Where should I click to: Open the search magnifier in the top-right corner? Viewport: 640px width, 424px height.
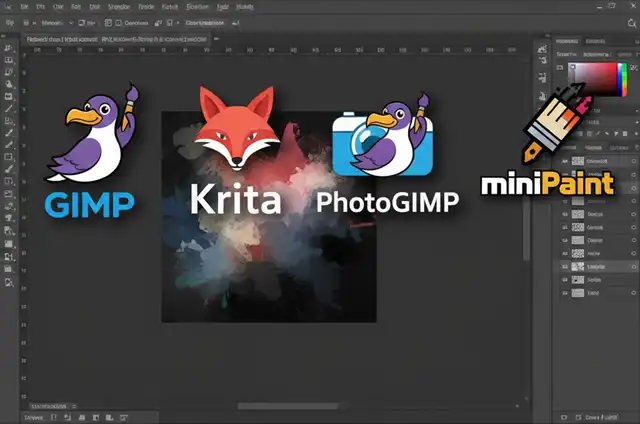pyautogui.click(x=632, y=23)
